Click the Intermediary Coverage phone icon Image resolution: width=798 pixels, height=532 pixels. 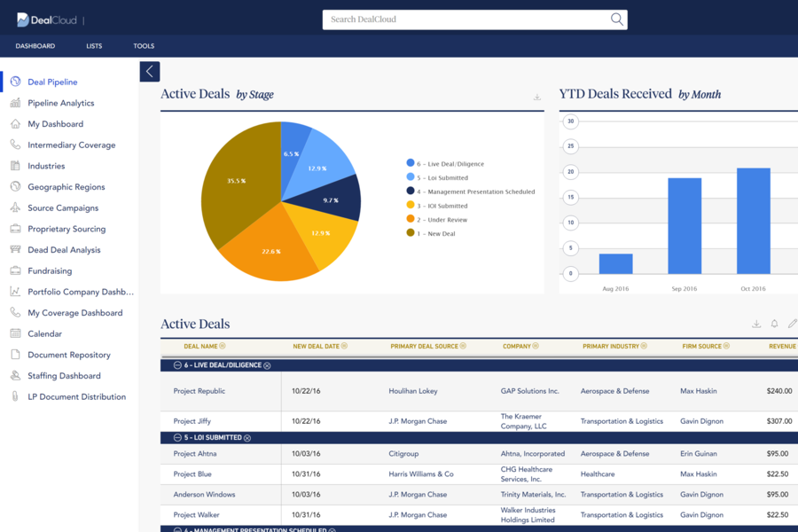pyautogui.click(x=15, y=145)
